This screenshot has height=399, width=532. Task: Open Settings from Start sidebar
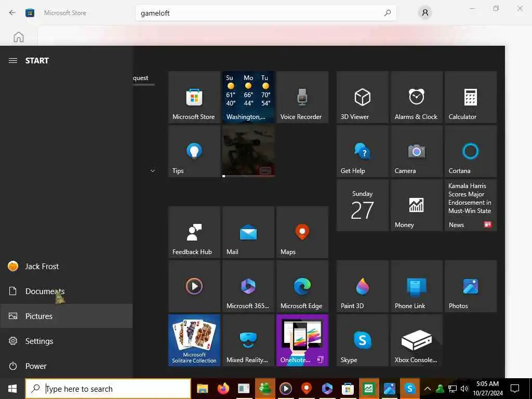66,341
